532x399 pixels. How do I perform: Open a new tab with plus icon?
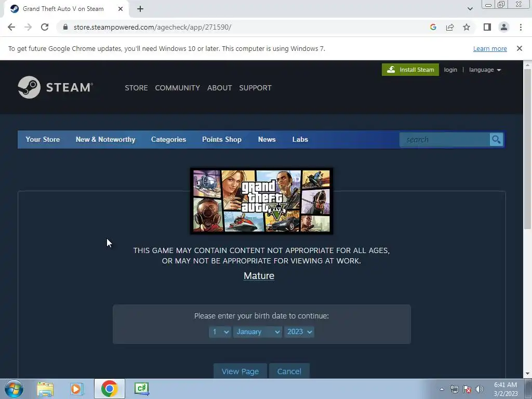(x=140, y=9)
